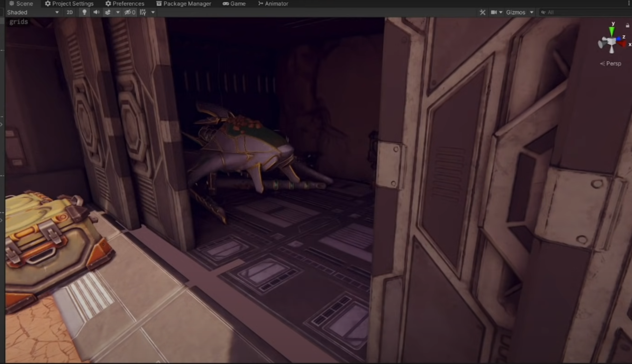Click the blue Z axis cone on gizmo
Viewport: 632px width, 364px height.
(x=619, y=39)
